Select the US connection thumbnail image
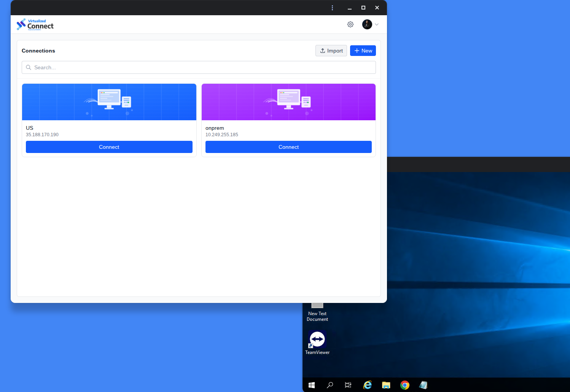 coord(109,102)
